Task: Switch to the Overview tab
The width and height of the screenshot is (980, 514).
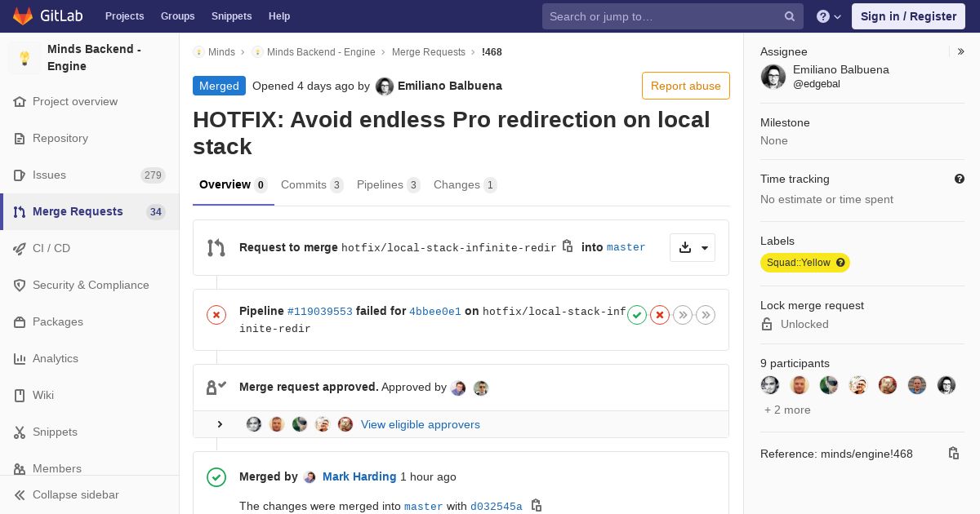Action: tap(234, 185)
